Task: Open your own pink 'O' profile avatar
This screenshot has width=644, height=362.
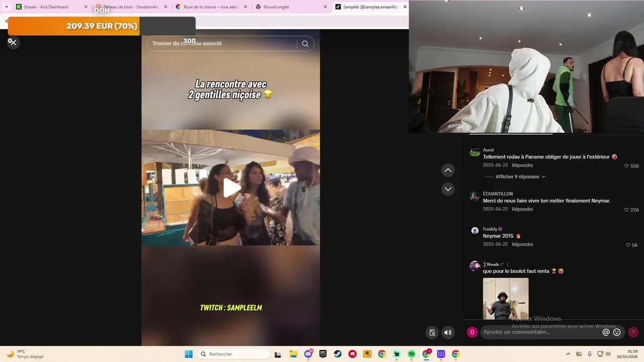Action: pos(472,332)
